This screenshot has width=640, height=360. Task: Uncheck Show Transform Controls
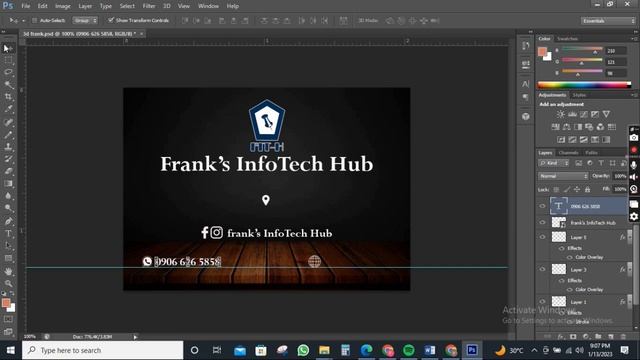[x=111, y=20]
